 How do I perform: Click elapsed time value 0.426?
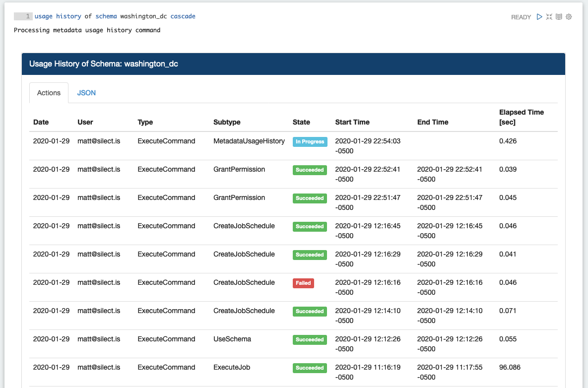508,141
